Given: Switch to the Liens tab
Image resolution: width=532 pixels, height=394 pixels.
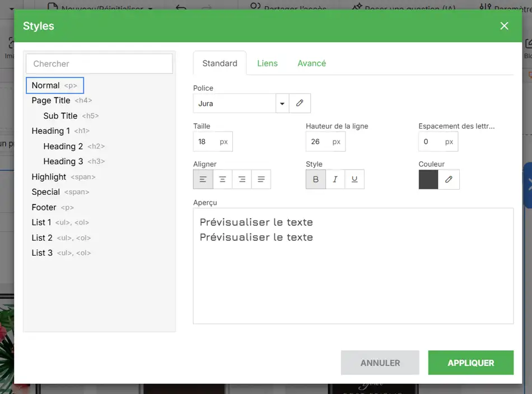Looking at the screenshot, I should [x=267, y=63].
